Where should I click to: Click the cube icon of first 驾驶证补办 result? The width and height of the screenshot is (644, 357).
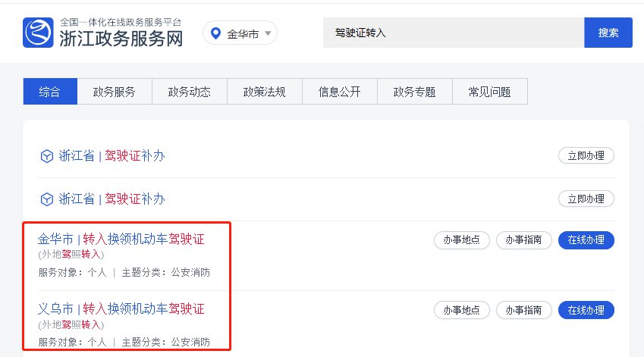[47, 156]
